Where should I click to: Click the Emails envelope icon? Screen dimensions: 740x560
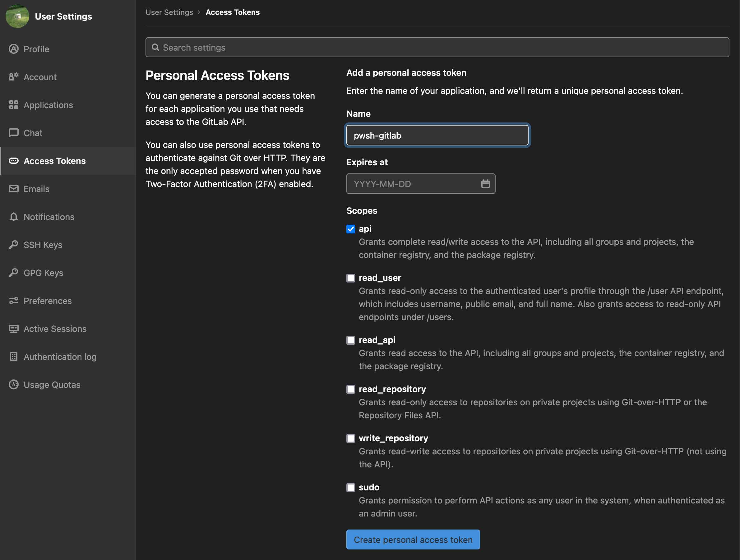(13, 189)
